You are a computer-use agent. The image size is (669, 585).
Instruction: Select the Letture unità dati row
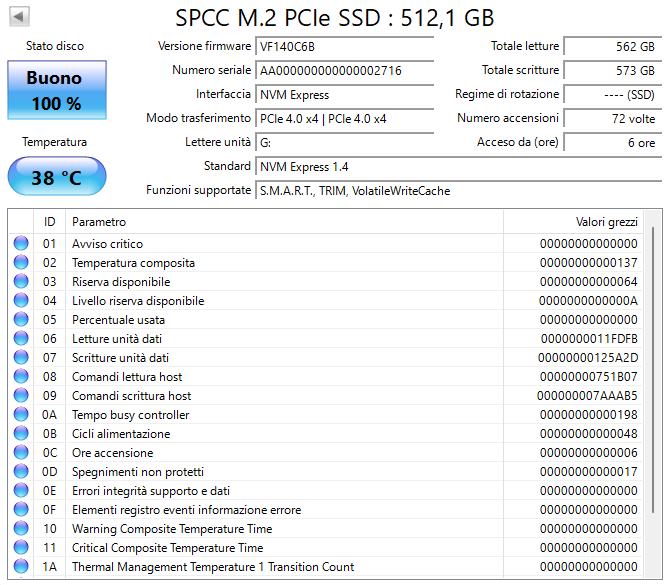coord(300,339)
